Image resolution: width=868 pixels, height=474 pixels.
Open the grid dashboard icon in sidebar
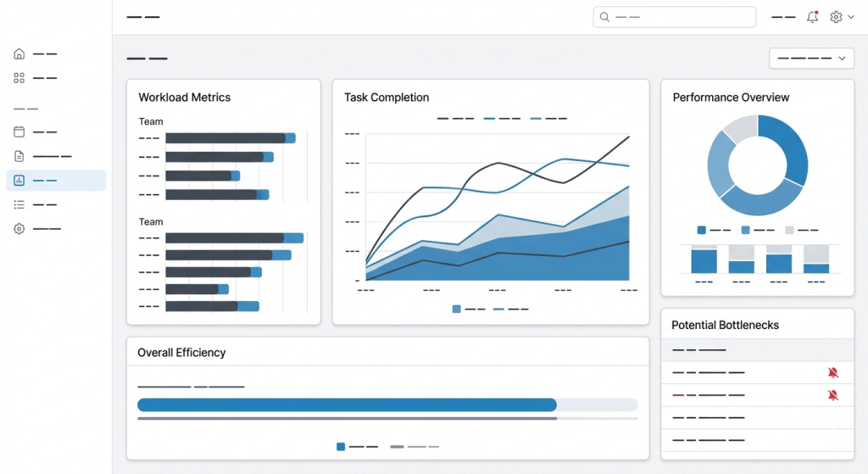(x=19, y=78)
